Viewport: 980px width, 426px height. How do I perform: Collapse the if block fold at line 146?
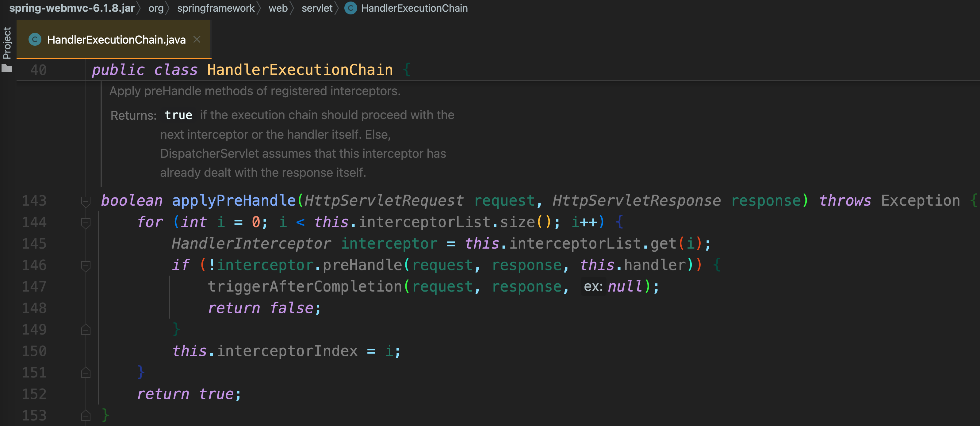point(86,265)
